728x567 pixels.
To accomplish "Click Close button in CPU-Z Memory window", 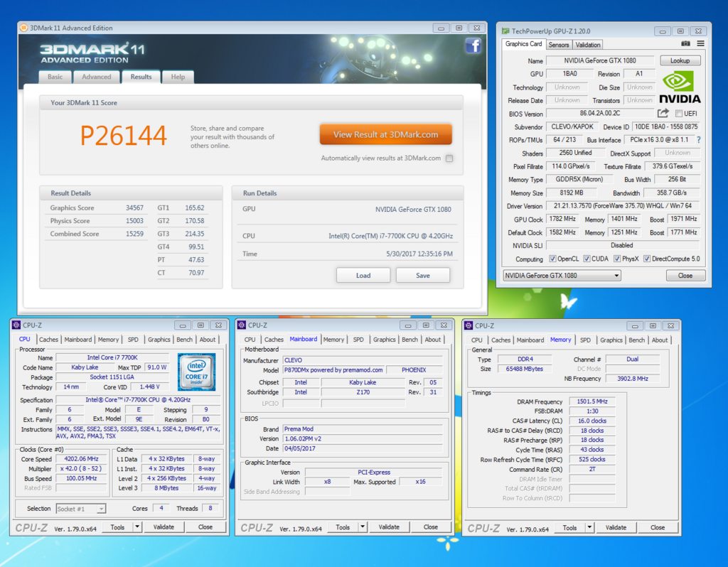I will (658, 527).
